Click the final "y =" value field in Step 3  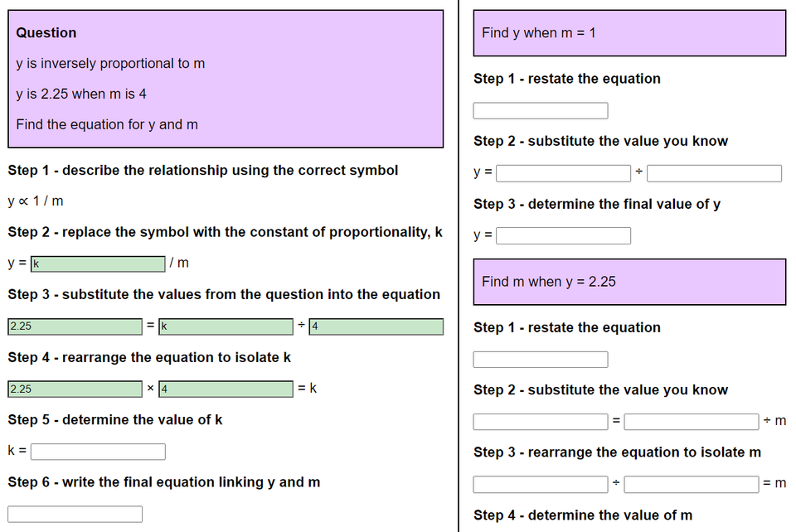pos(563,235)
